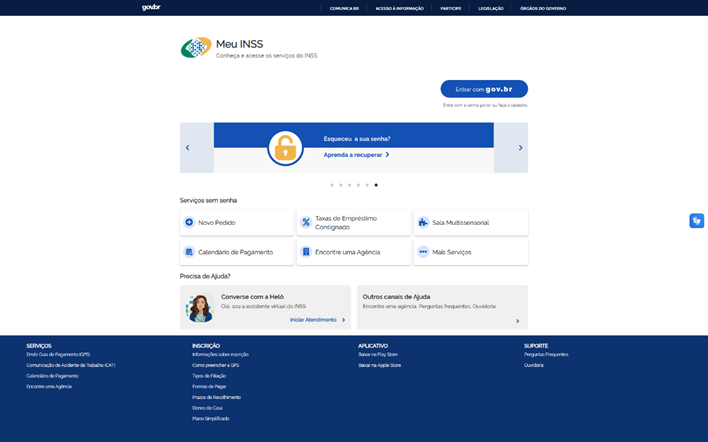Open Outros canais de Ajuda arrow
The width and height of the screenshot is (708, 442).
pos(517,321)
